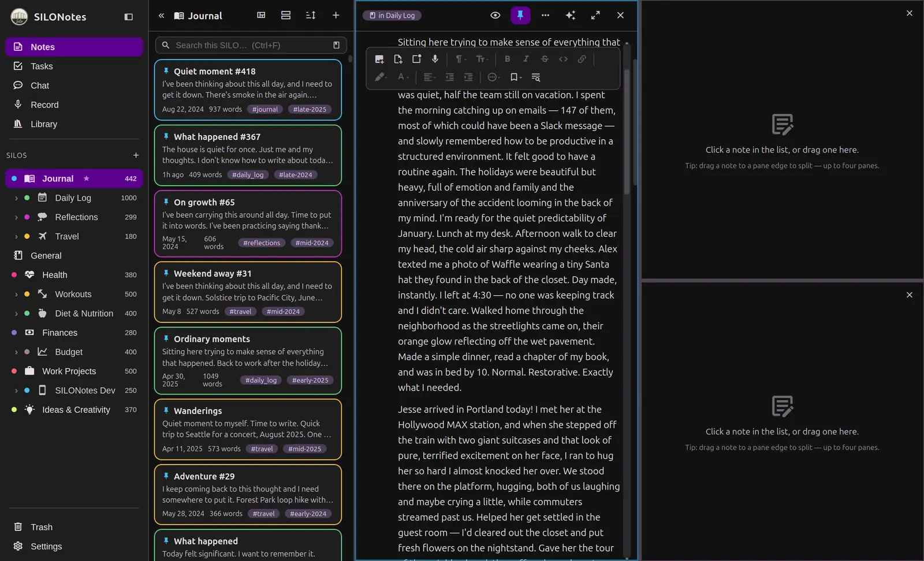Screen dimensions: 924x561
Task: Expand the Travel silo
Action: coord(16,236)
